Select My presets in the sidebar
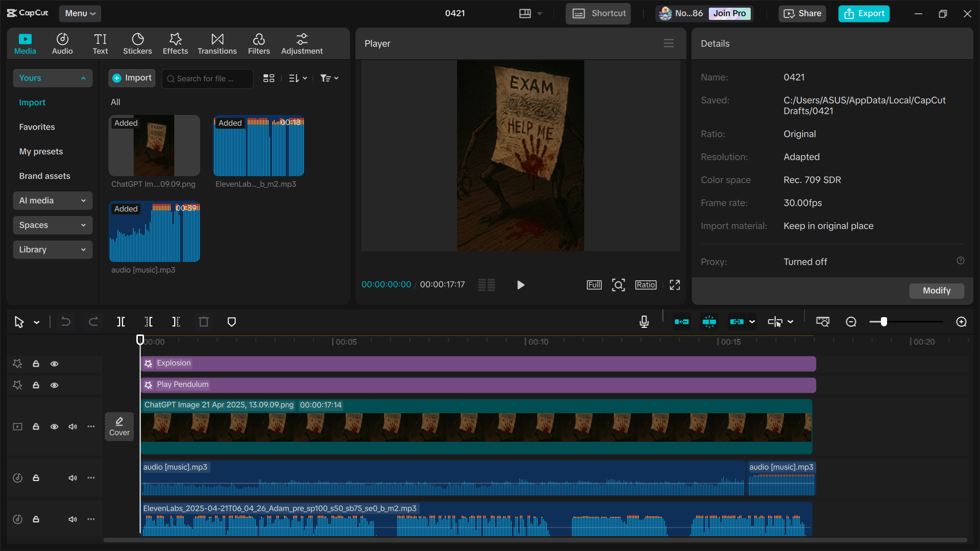This screenshot has height=551, width=980. point(41,151)
